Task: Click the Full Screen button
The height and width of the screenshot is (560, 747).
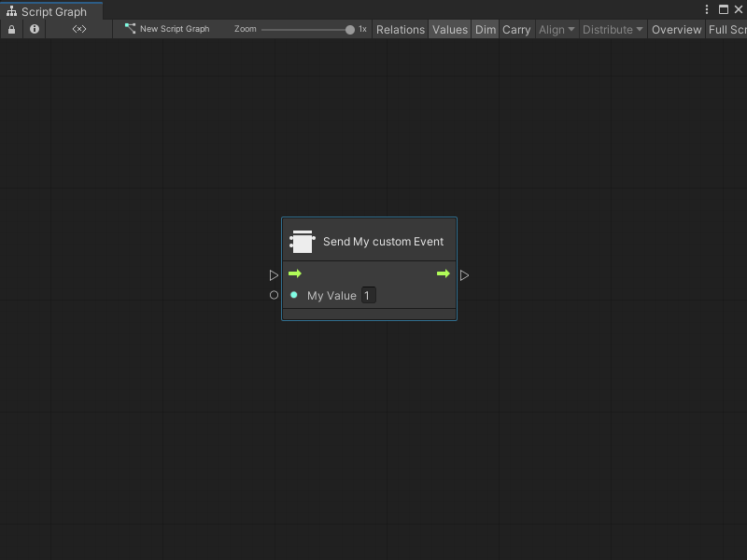Action: pos(727,29)
